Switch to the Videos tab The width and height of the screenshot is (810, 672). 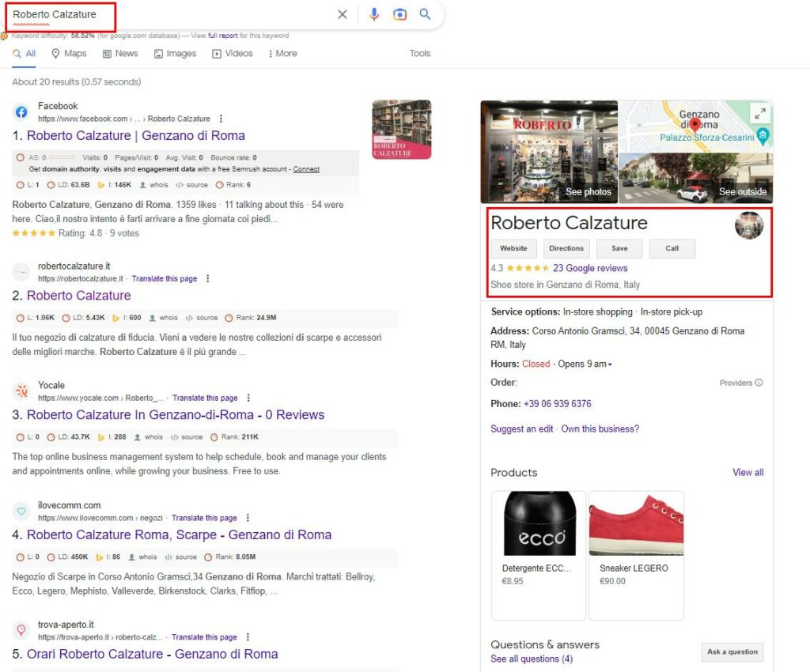(233, 53)
